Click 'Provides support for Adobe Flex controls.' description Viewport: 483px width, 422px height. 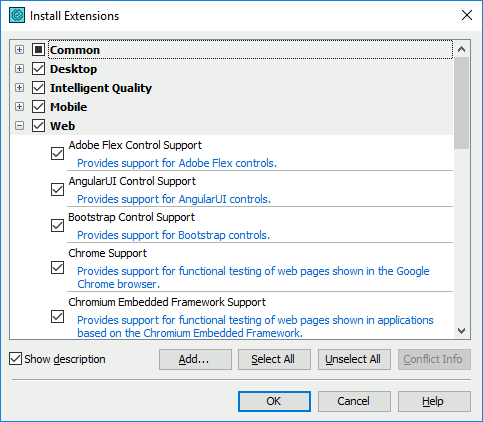click(177, 163)
